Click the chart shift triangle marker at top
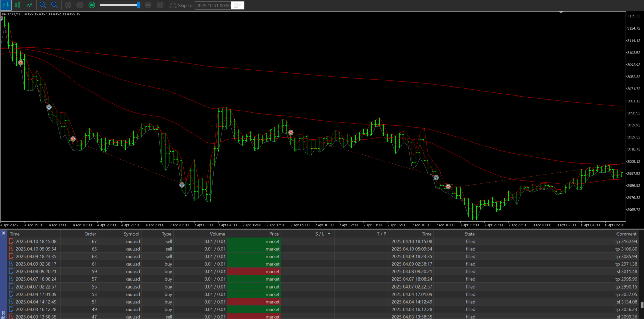 pos(561,13)
